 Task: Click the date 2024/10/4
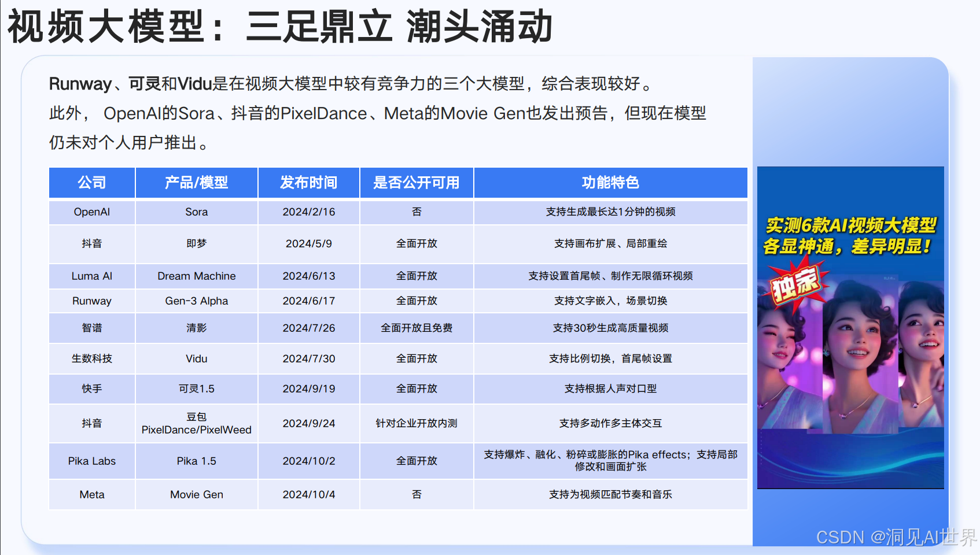pyautogui.click(x=309, y=495)
